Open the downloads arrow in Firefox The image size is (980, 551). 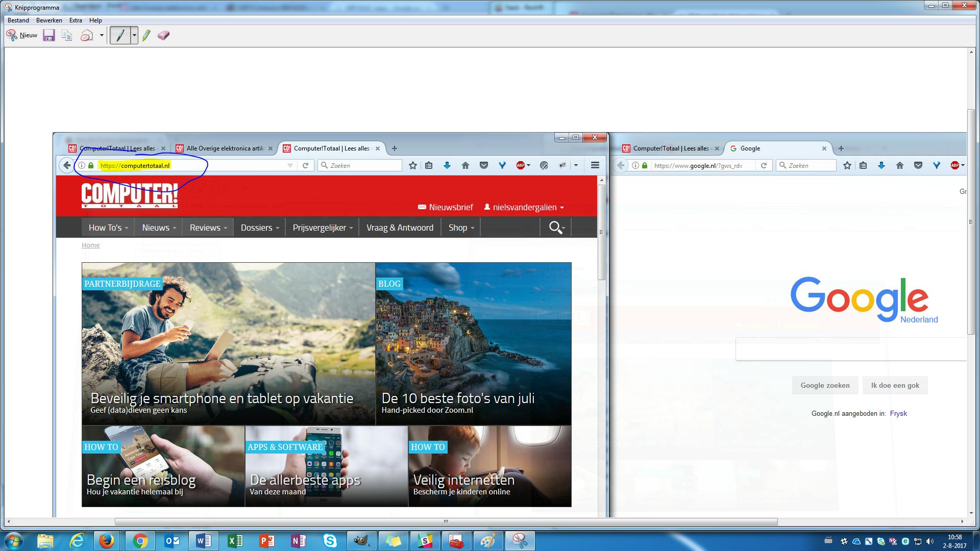click(x=447, y=165)
